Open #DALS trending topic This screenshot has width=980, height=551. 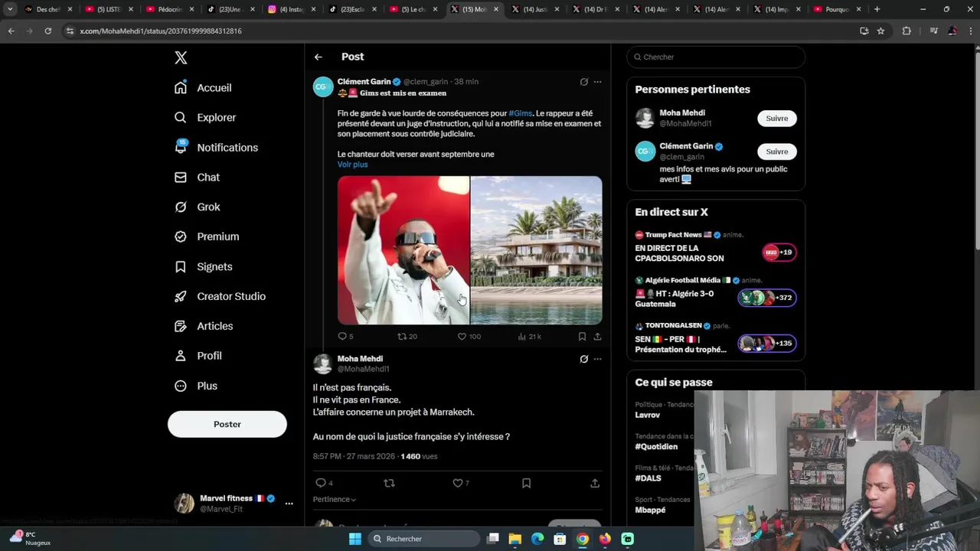tap(648, 478)
